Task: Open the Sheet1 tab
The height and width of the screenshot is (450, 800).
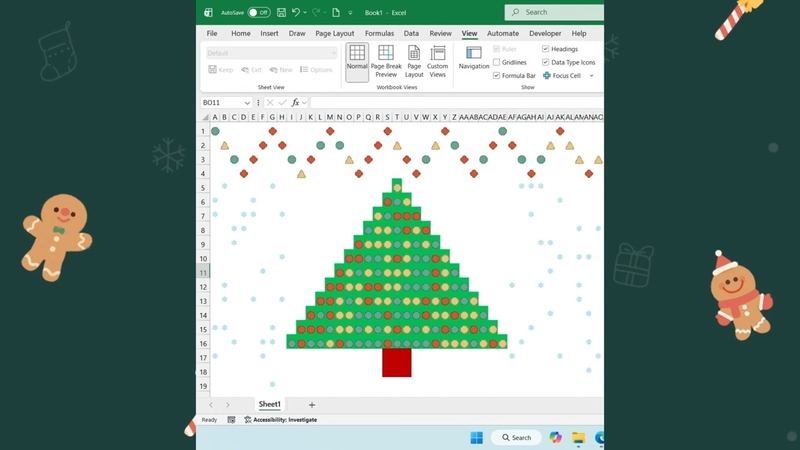Action: coord(269,404)
